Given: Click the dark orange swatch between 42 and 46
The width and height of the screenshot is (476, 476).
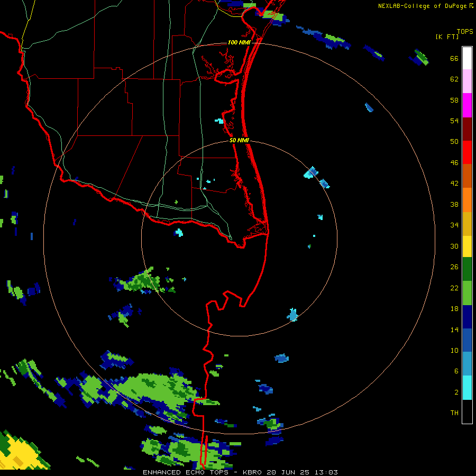Looking at the screenshot, I should 467,176.
